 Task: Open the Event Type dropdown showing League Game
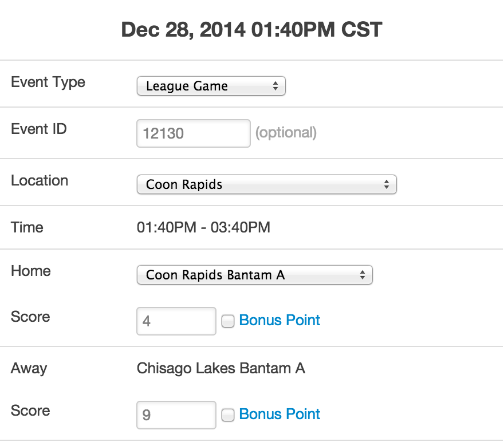click(211, 86)
